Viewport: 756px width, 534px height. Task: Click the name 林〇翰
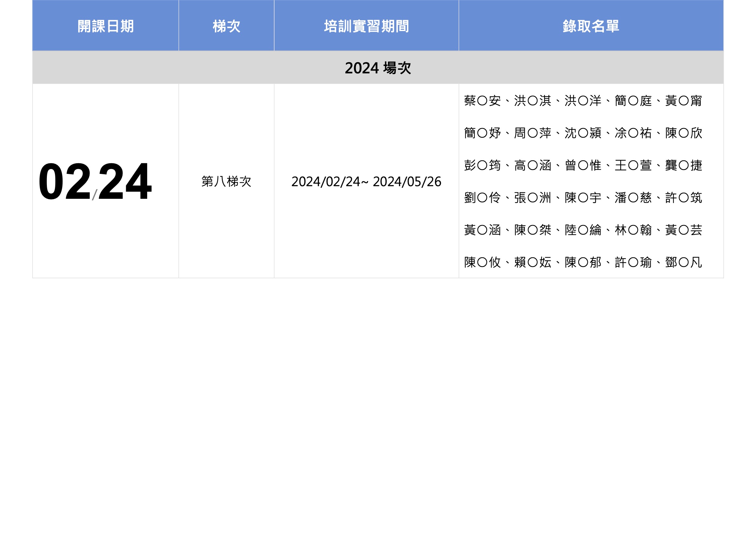[633, 230]
